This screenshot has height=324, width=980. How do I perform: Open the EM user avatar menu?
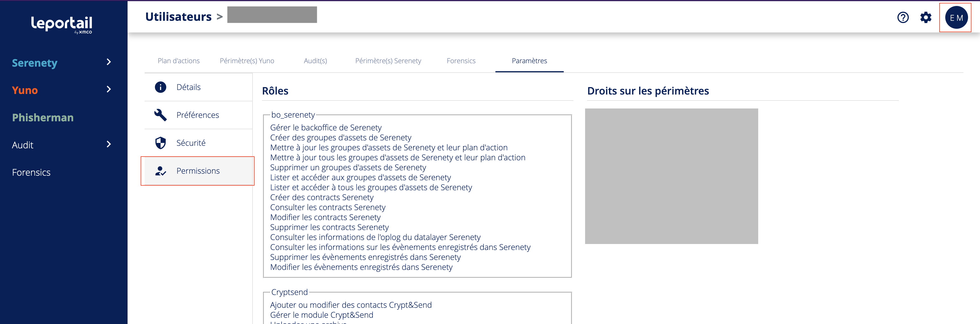click(x=956, y=17)
